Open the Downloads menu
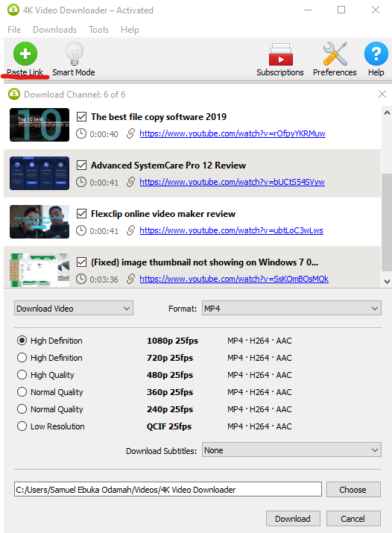The width and height of the screenshot is (392, 533). 54,30
